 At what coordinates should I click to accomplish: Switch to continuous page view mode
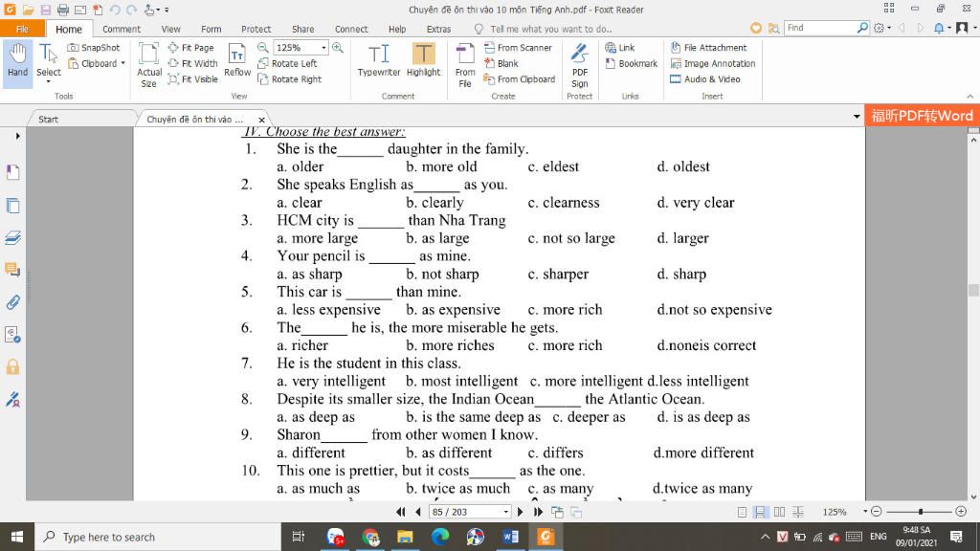tap(760, 512)
